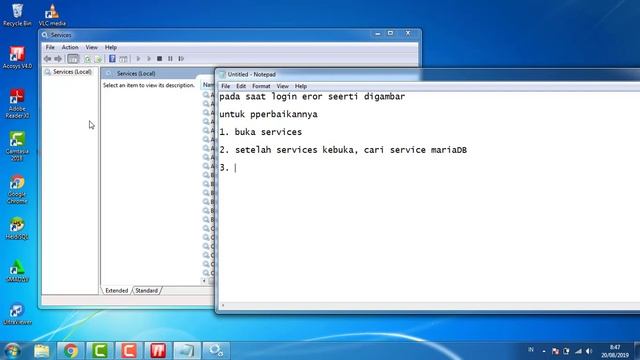Open Notepad Edit menu

pyautogui.click(x=241, y=86)
